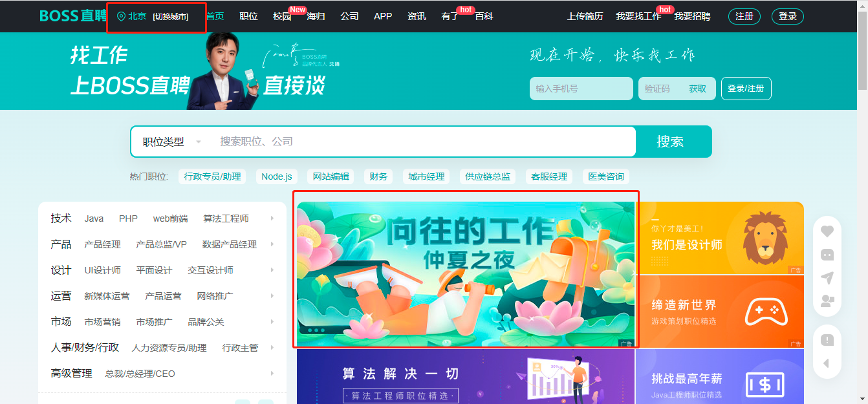
Task: Expand the 技术 category row arrow
Action: click(x=272, y=218)
